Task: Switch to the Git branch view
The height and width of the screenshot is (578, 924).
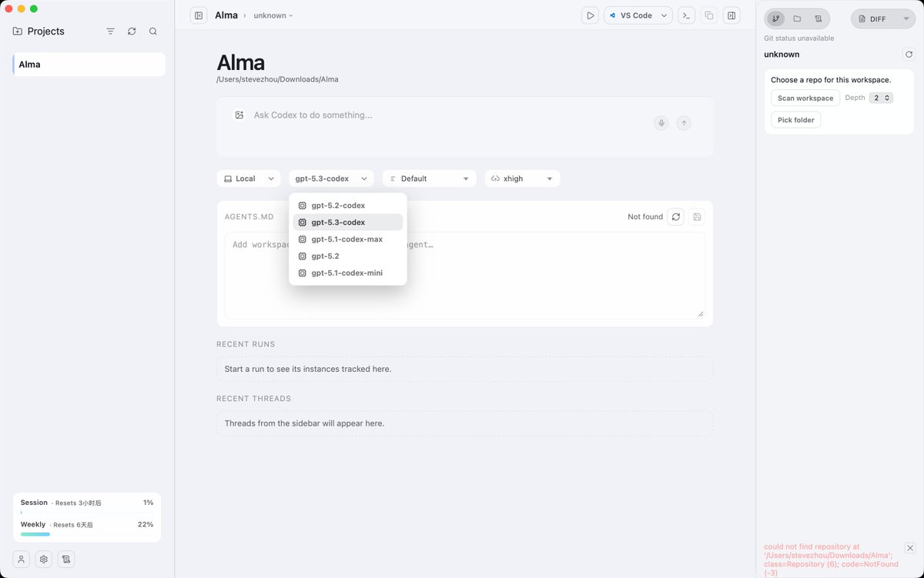Action: click(x=775, y=18)
